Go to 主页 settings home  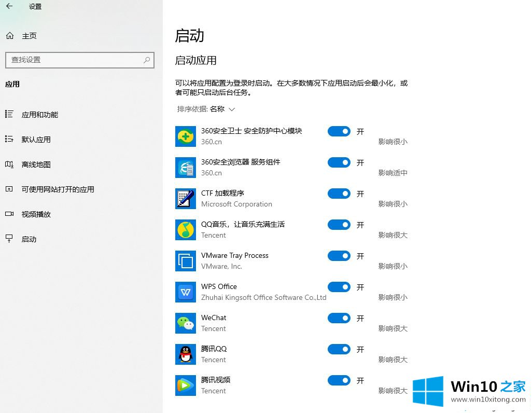29,36
